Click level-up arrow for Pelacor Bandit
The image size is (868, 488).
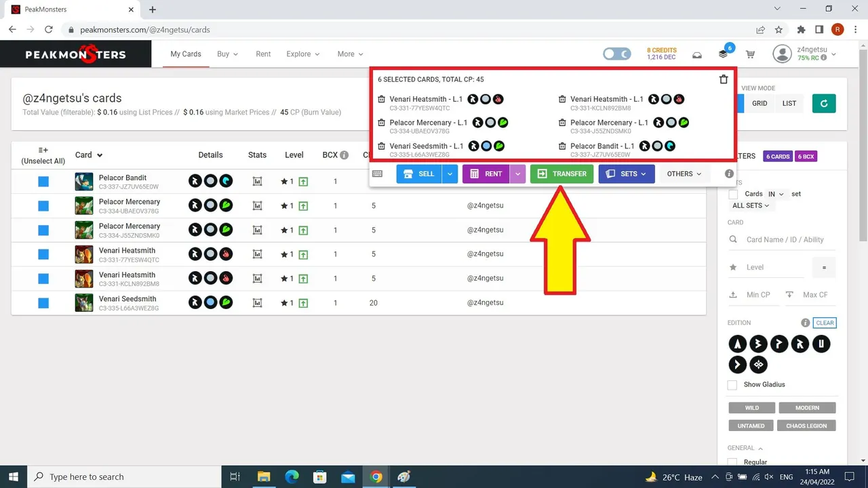[x=303, y=182]
